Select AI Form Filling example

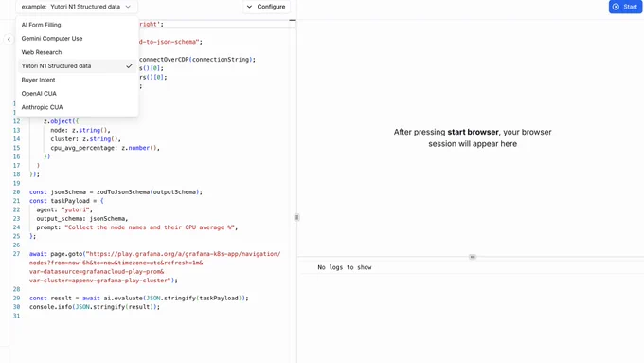click(41, 25)
